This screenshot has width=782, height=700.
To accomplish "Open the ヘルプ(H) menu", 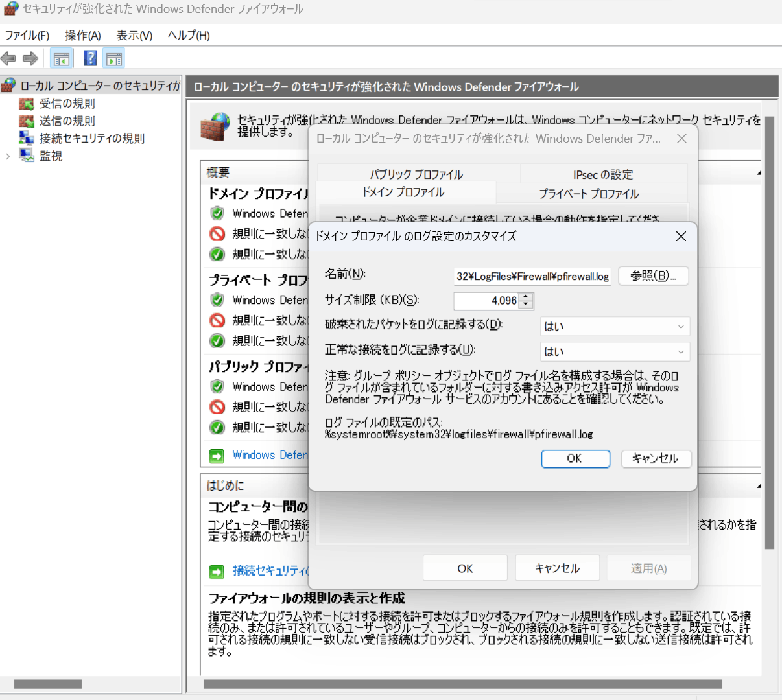I will (x=189, y=36).
